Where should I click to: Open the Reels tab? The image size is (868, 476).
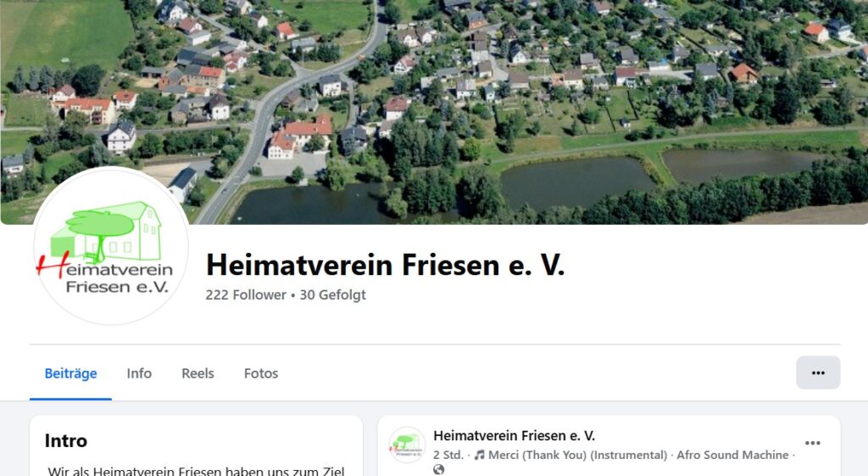(198, 373)
